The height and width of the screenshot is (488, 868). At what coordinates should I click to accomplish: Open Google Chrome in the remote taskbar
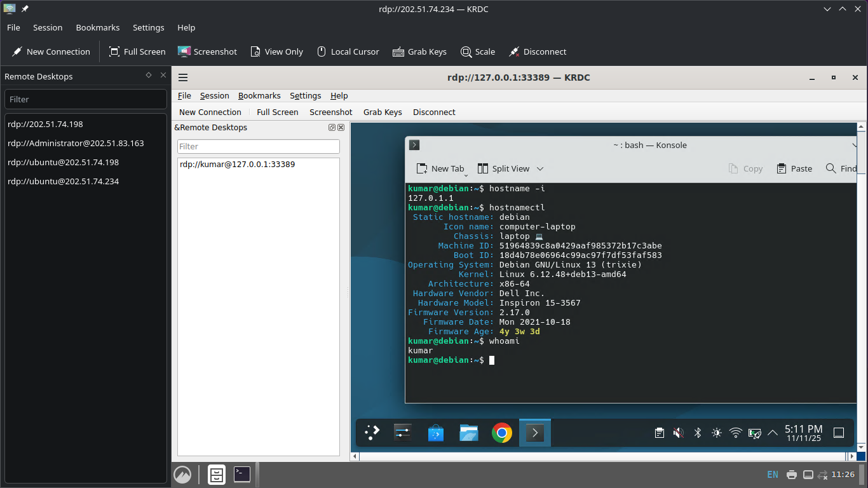[x=502, y=433]
